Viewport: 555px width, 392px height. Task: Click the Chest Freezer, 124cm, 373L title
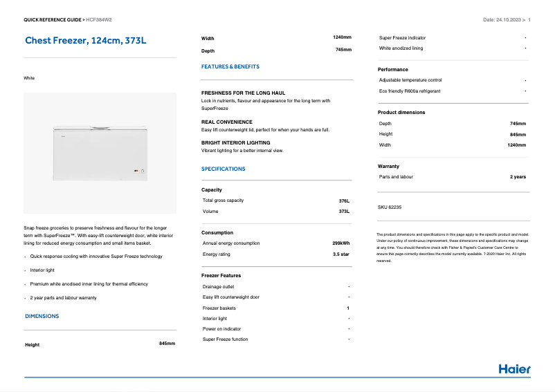coord(85,41)
